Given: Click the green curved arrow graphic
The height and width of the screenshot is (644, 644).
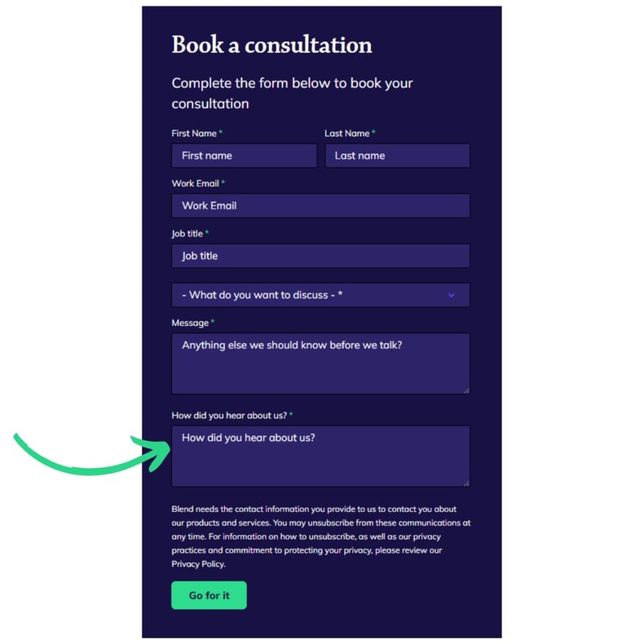Looking at the screenshot, I should [92, 453].
